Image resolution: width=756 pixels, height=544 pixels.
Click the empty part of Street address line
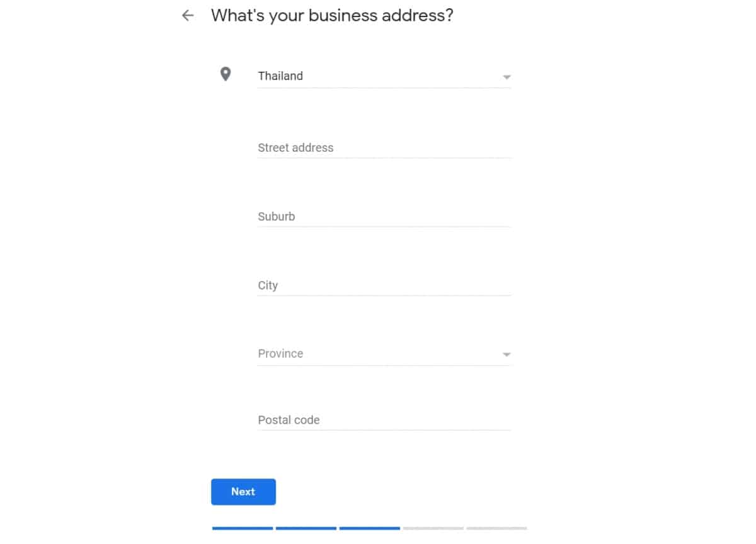coord(422,148)
